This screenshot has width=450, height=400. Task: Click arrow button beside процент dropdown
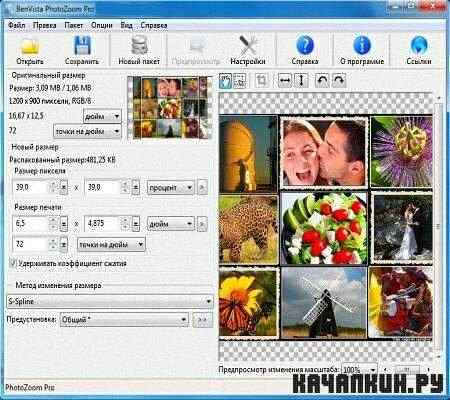(202, 188)
